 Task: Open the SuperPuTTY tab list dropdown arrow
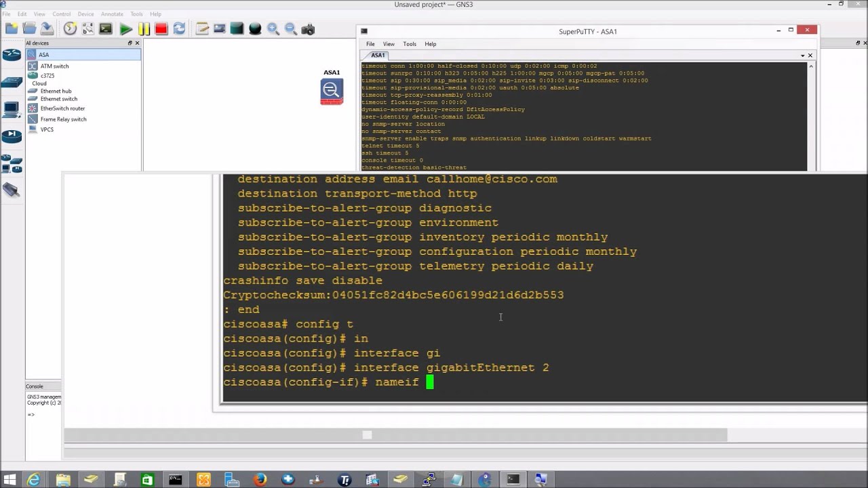pos(802,56)
